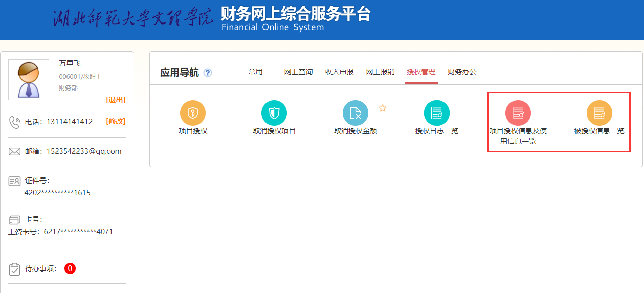Open the 取消授权金额 icon

356,113
